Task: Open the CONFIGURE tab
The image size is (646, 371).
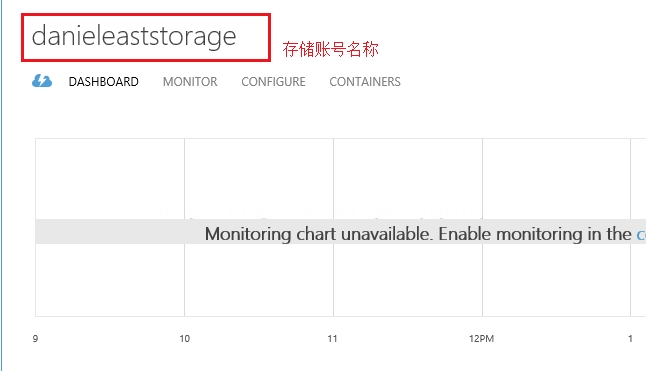Action: [x=273, y=82]
